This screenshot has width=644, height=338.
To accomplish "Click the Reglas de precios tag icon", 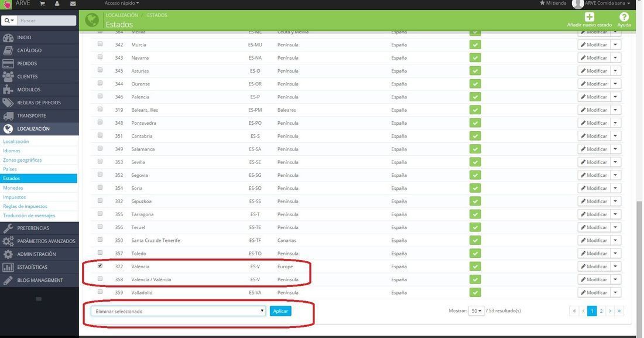I will click(x=8, y=103).
